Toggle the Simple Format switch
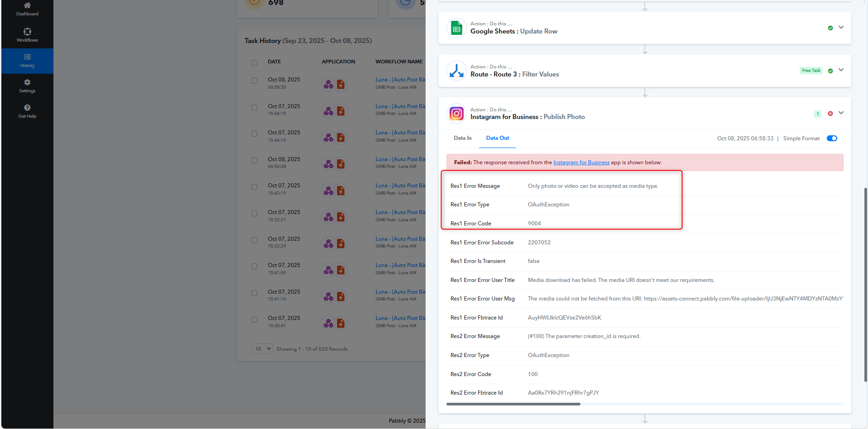This screenshot has height=429, width=868. click(832, 138)
